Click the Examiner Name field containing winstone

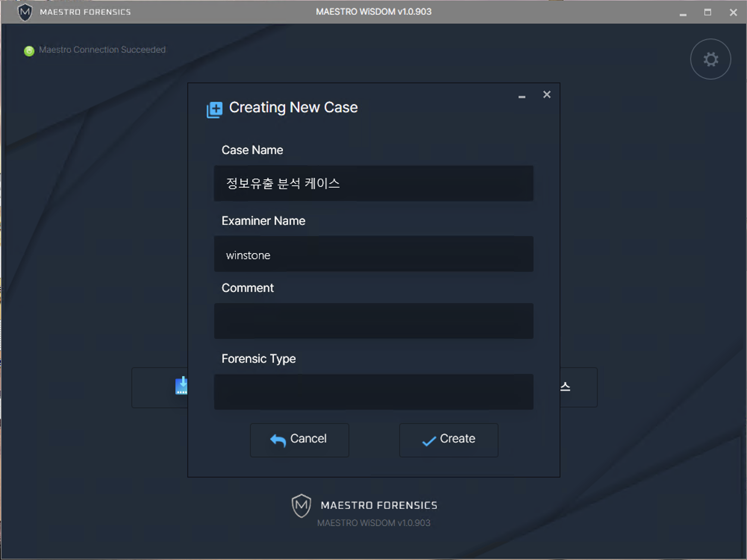click(373, 254)
